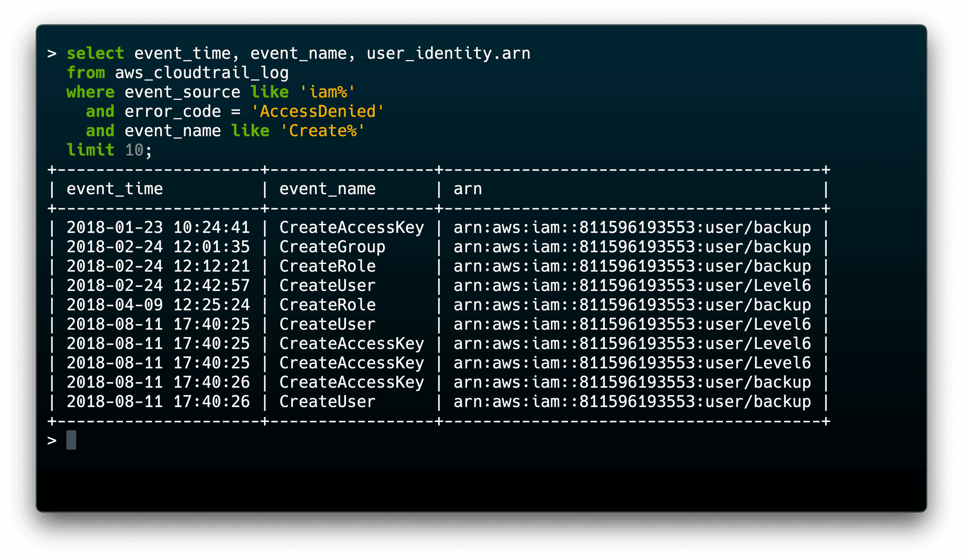963x560 pixels.
Task: Click the 'limit' keyword
Action: (90, 150)
